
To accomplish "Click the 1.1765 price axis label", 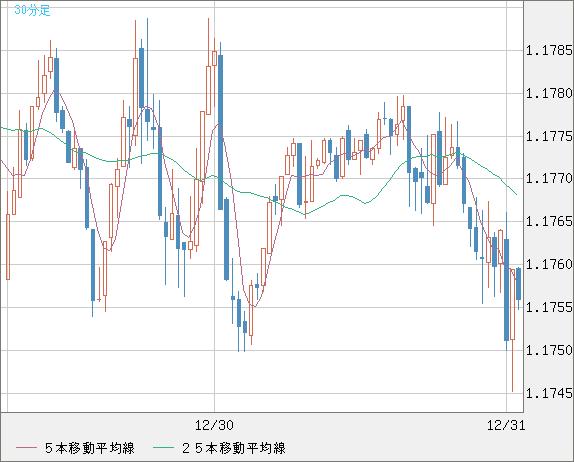I will pos(549,221).
